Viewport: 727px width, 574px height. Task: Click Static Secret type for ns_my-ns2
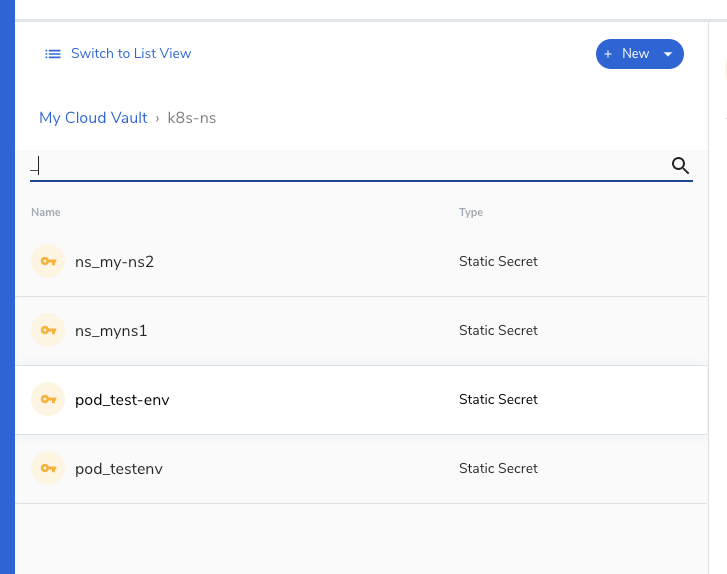[x=498, y=261]
